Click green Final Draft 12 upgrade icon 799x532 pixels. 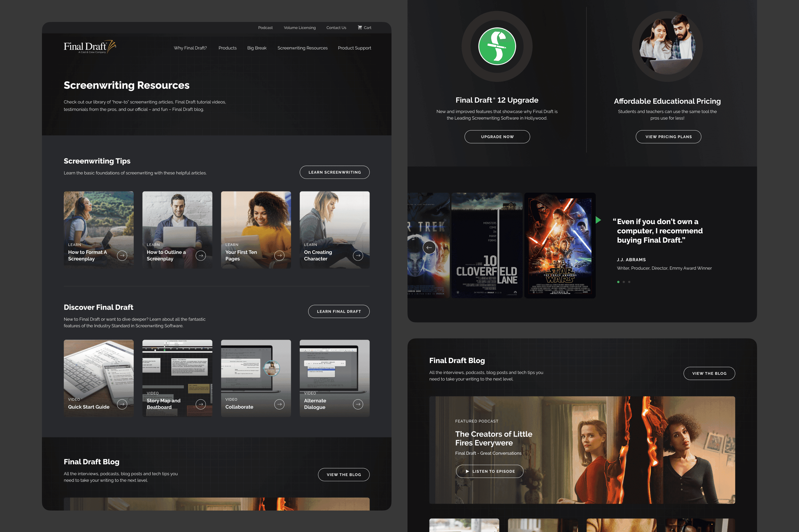pos(497,46)
